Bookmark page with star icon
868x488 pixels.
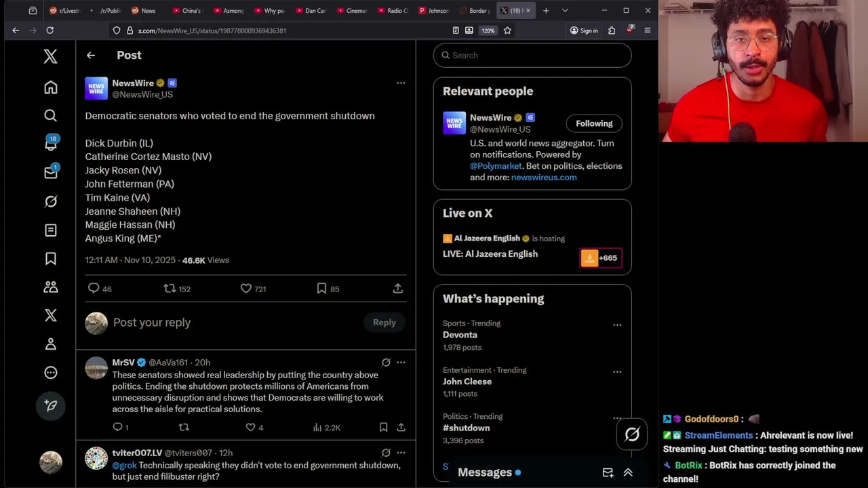[507, 30]
